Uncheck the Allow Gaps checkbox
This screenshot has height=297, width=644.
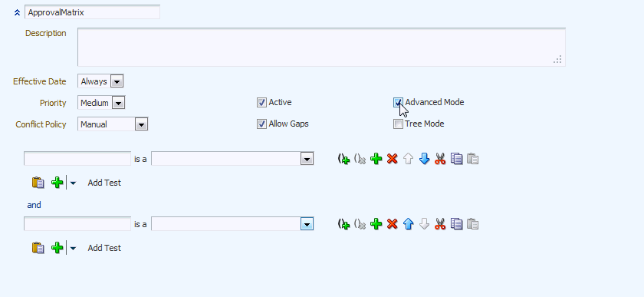tap(261, 124)
